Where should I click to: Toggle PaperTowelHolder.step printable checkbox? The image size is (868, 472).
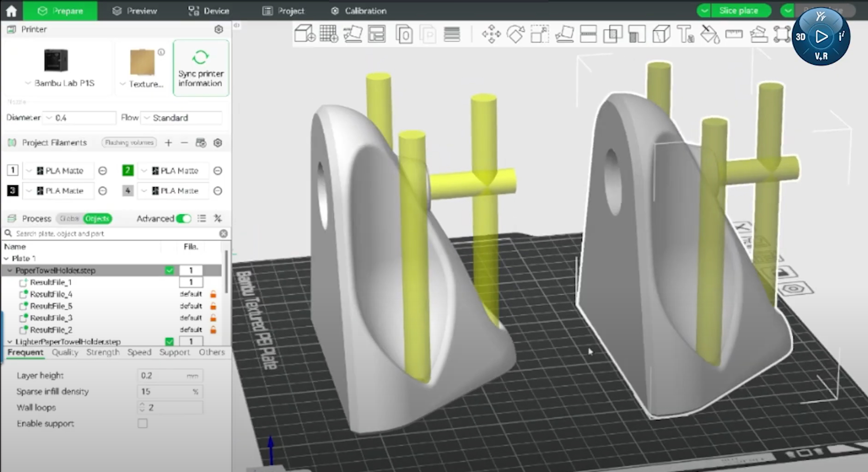(x=169, y=270)
